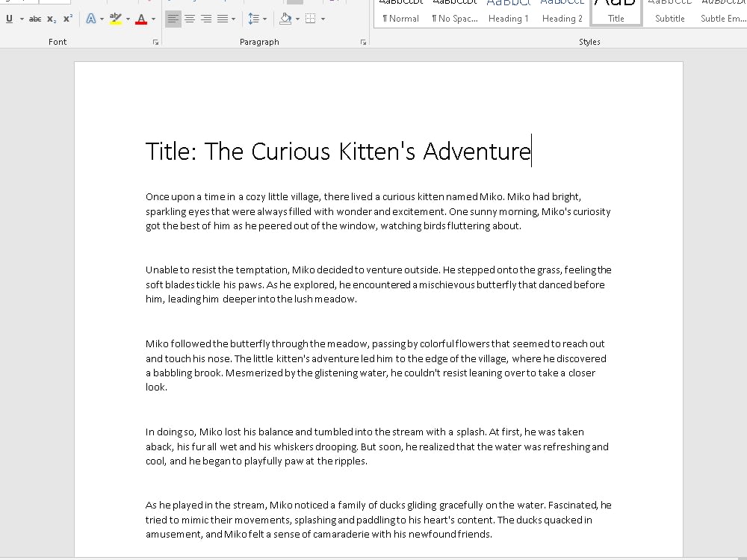747x560 pixels.
Task: Justify the text
Action: [222, 19]
